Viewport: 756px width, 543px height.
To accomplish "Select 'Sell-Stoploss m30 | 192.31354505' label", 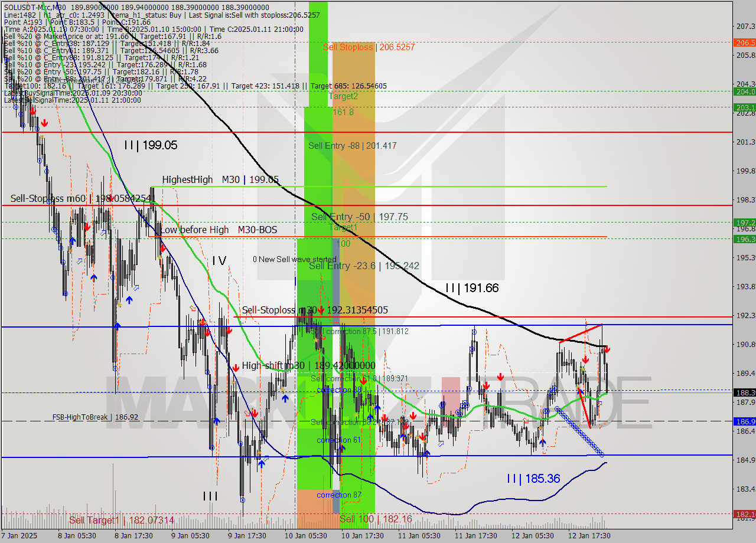I will point(315,310).
